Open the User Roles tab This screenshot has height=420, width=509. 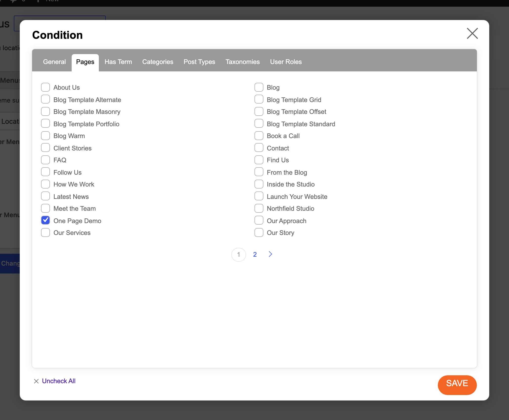click(x=286, y=62)
